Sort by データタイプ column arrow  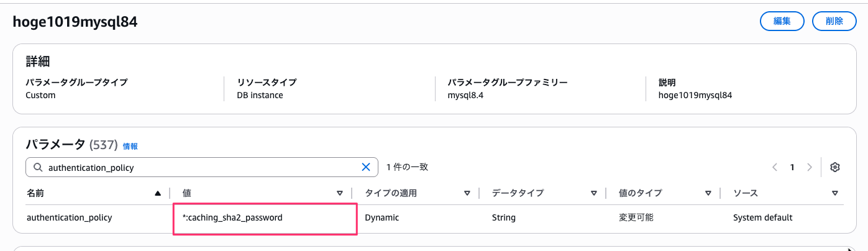594,193
